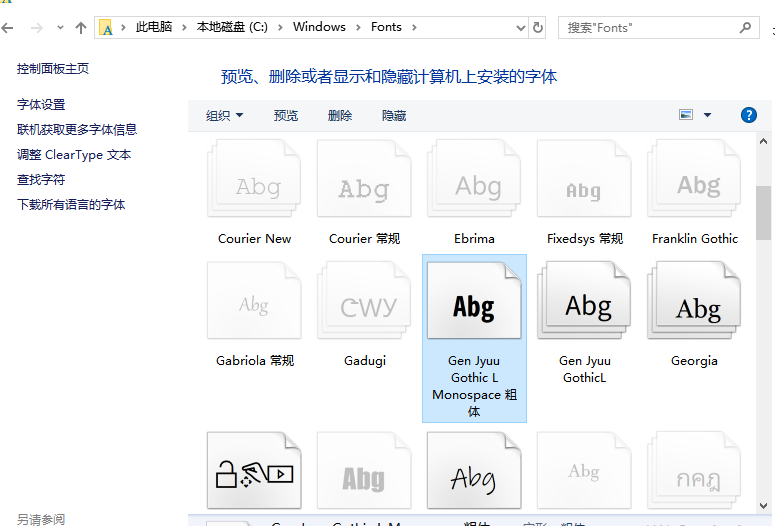Screen dimensions: 775x526
Task: Select the Ebrima font family icon
Action: tap(474, 178)
